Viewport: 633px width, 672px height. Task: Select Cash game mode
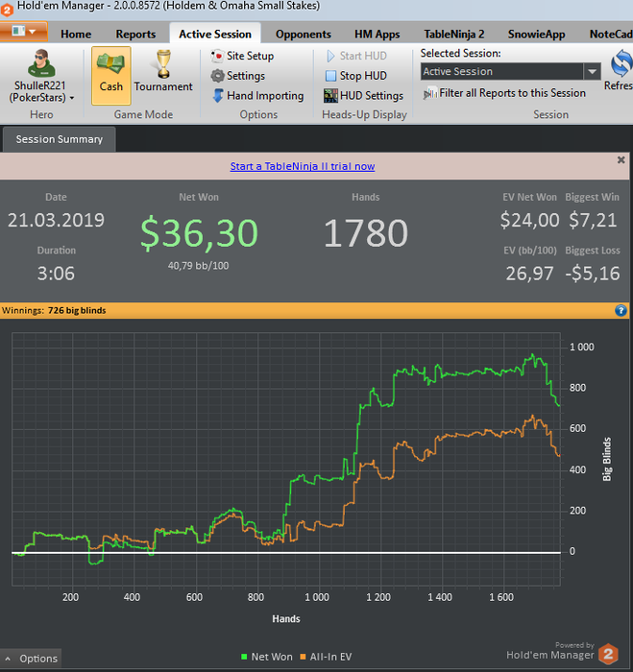pyautogui.click(x=111, y=76)
